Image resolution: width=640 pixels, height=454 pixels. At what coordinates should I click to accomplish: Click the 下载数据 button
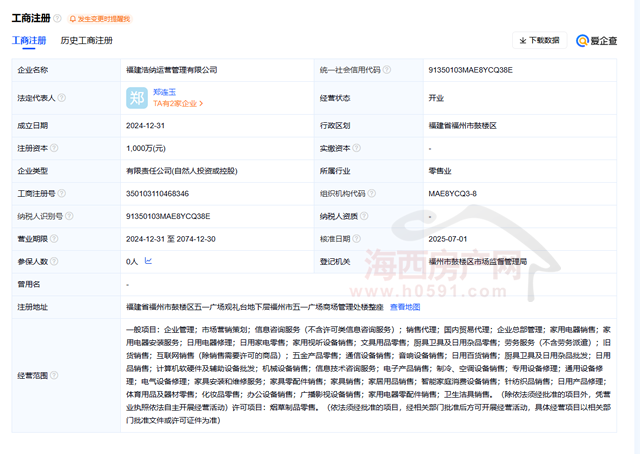[x=540, y=41]
